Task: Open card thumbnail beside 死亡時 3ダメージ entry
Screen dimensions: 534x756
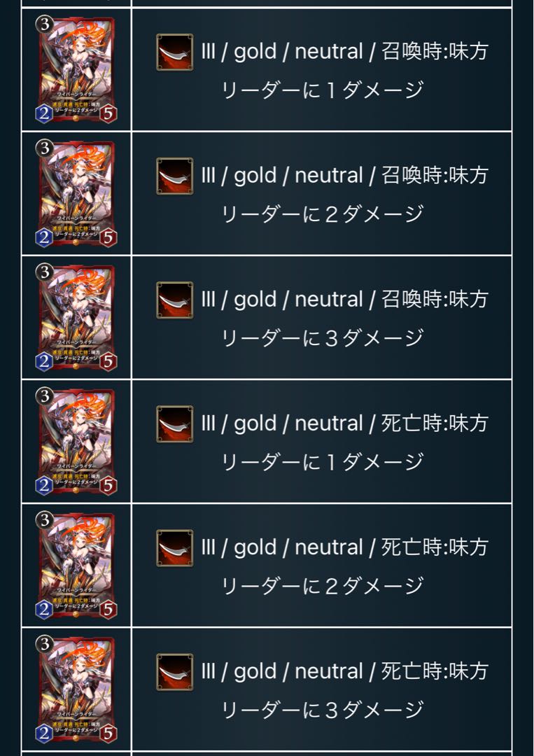Action: pyautogui.click(x=76, y=689)
